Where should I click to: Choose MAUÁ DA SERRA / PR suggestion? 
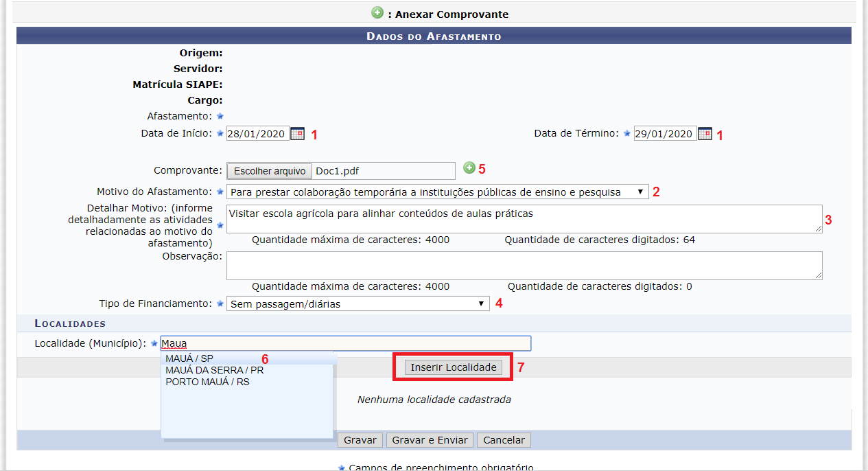(214, 370)
